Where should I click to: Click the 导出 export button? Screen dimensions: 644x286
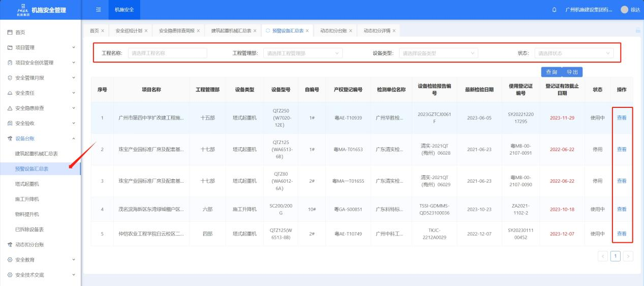pos(572,72)
